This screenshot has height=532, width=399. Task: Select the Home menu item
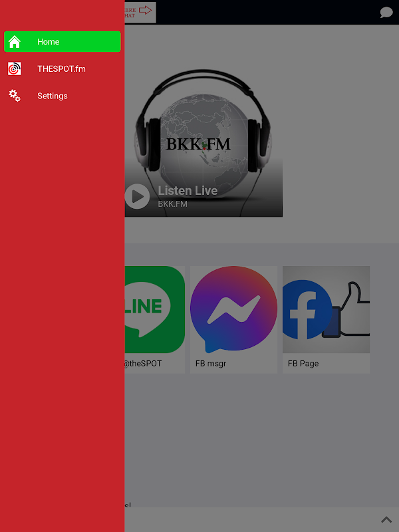point(62,42)
